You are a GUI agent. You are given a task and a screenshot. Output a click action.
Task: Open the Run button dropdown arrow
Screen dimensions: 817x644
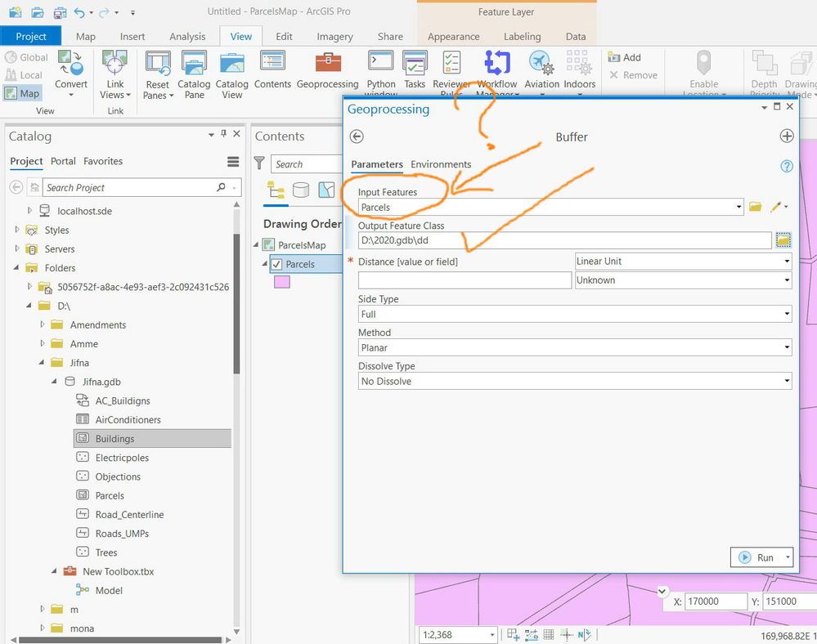click(788, 557)
